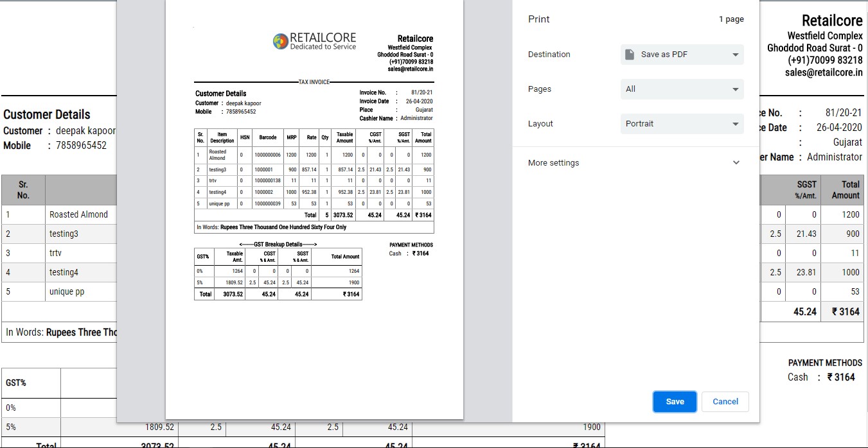Viewport: 868px width, 448px height.
Task: Click the 'Cash' payment label on background page
Action: coord(798,377)
